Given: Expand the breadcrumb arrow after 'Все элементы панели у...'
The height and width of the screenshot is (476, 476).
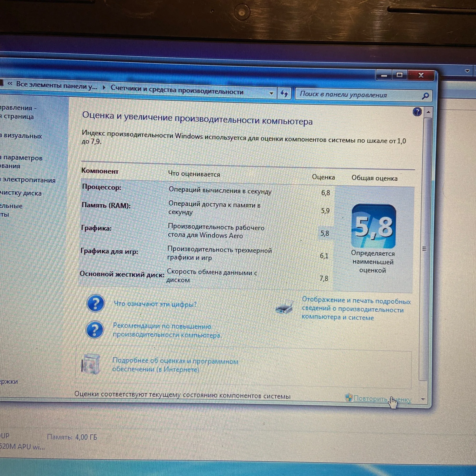Looking at the screenshot, I should tap(104, 87).
